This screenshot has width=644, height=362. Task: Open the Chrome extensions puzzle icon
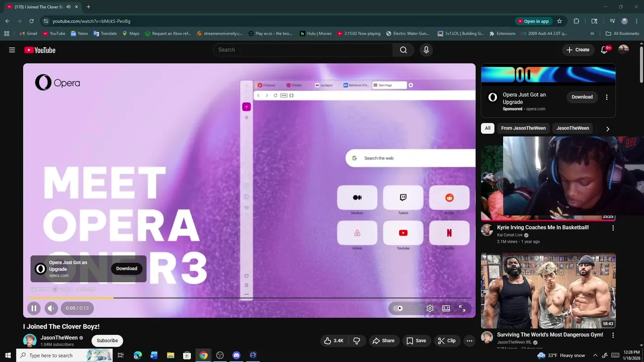[577, 21]
